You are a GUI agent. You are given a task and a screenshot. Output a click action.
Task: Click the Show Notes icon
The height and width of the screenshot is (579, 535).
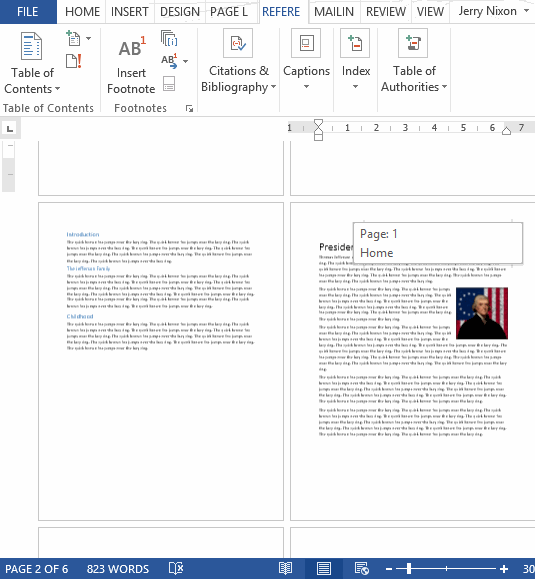[x=169, y=84]
